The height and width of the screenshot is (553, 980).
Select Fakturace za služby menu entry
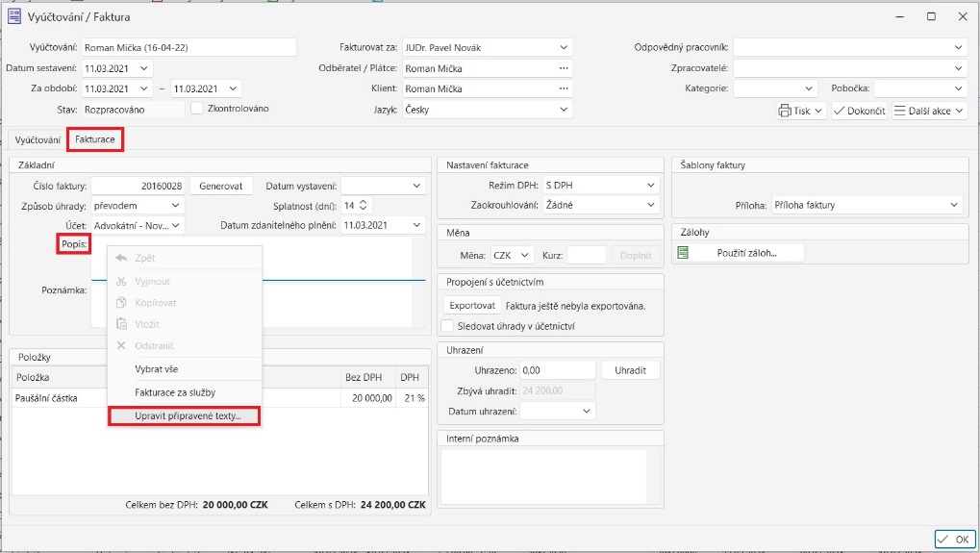(175, 392)
